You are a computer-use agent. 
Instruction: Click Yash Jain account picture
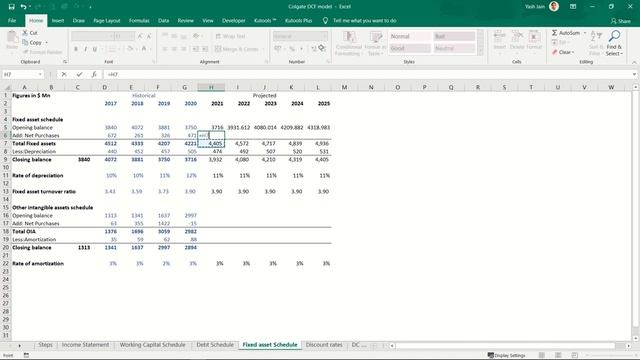tap(554, 6)
